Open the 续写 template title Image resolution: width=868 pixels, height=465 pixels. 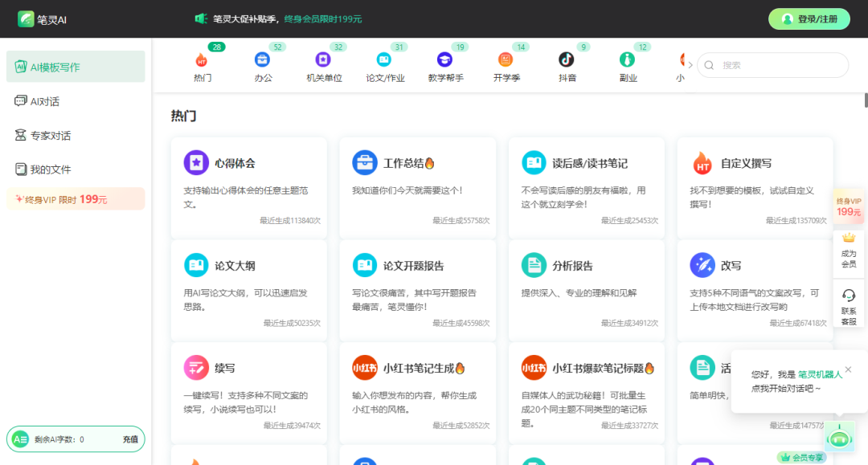(x=225, y=369)
